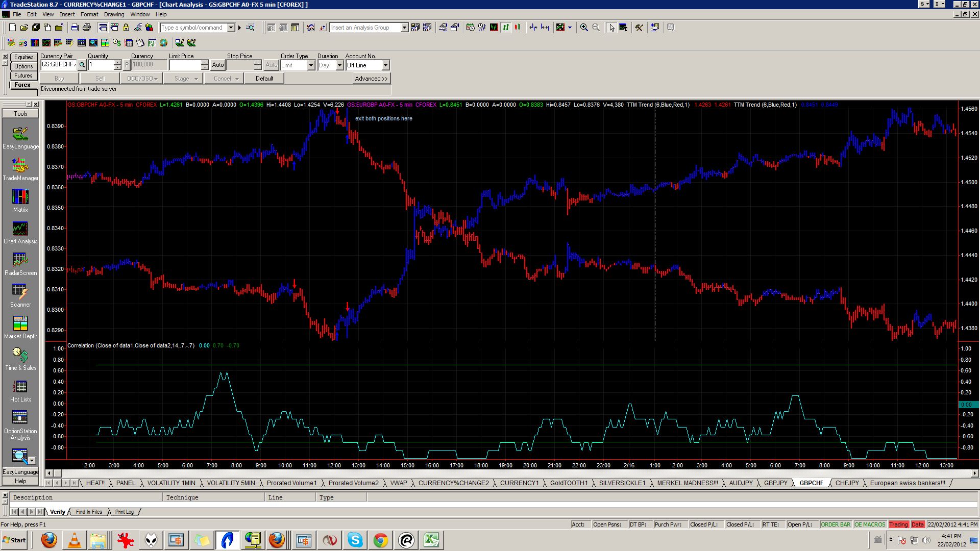Open the Duration dropdown
Viewport: 980px width, 551px height.
339,65
